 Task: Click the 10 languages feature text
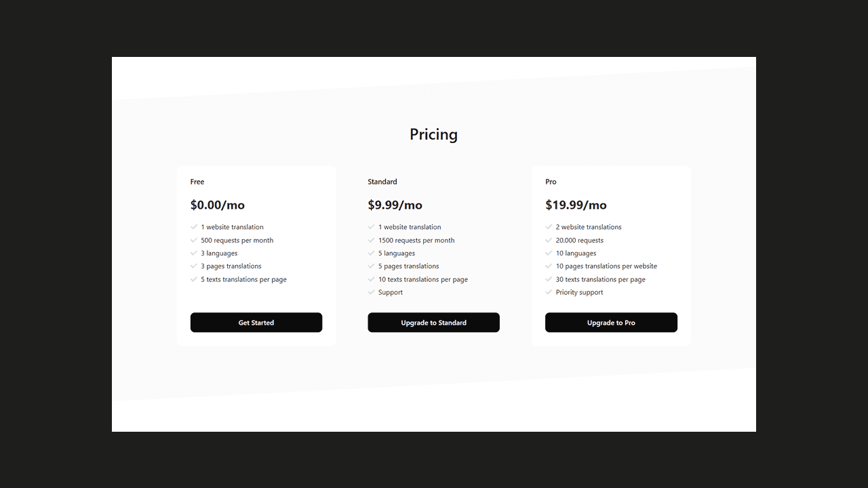tap(576, 253)
